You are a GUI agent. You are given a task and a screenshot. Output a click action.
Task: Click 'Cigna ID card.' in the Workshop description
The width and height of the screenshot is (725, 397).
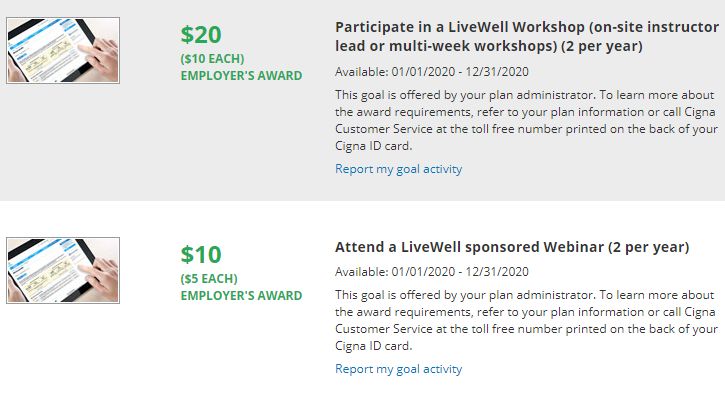pos(374,146)
